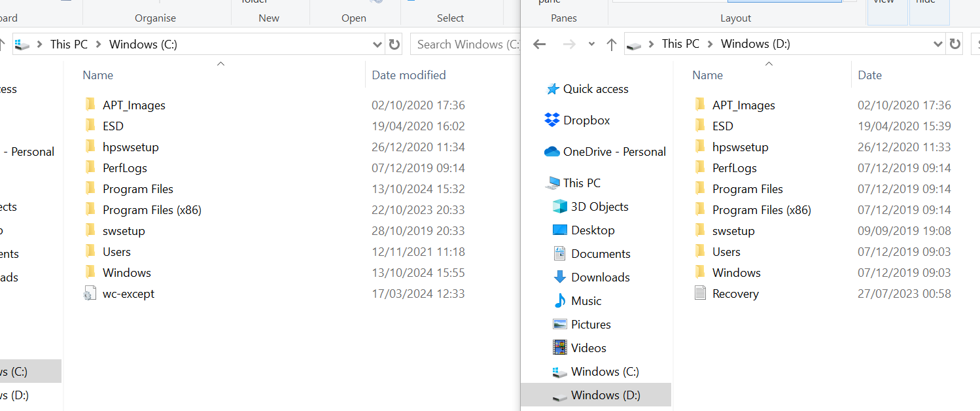
Task: Open the wc-except file in C: drive
Action: [128, 294]
